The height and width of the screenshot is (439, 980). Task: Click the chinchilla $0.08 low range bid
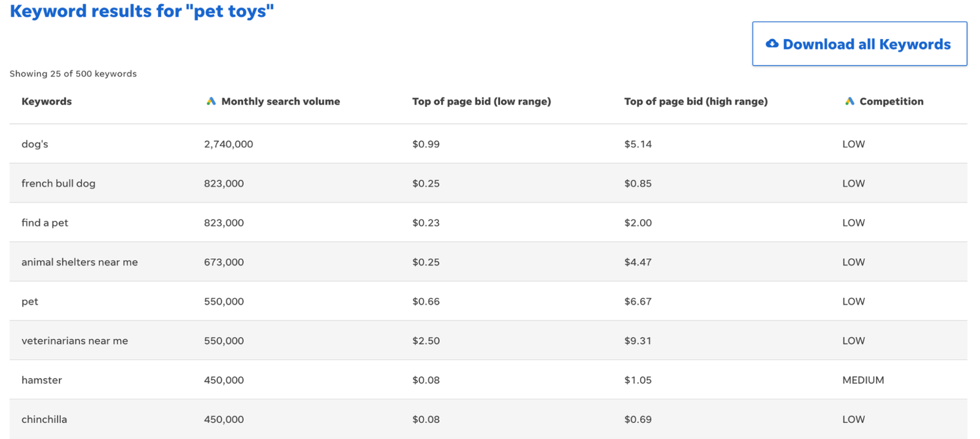click(426, 419)
